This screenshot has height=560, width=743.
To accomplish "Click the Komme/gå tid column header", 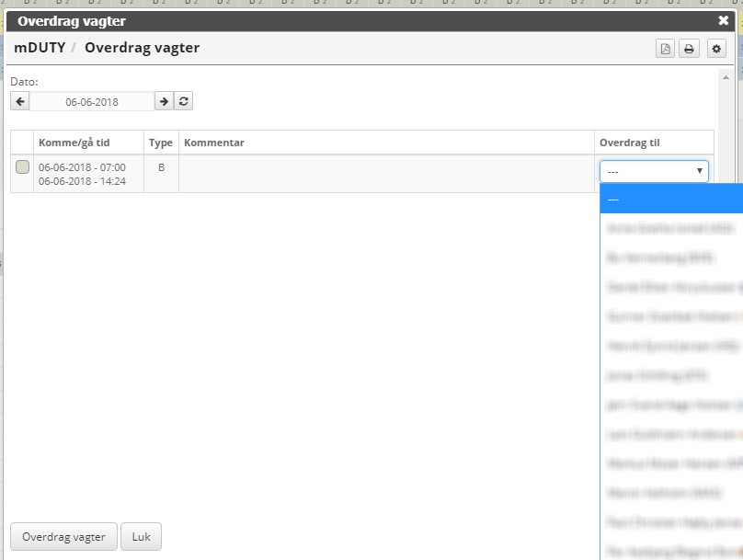I will pyautogui.click(x=74, y=143).
